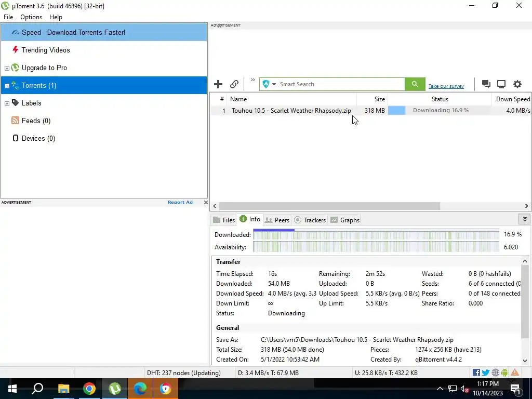Click the orange warning triangle status icon
This screenshot has height=399, width=532.
pyautogui.click(x=515, y=373)
